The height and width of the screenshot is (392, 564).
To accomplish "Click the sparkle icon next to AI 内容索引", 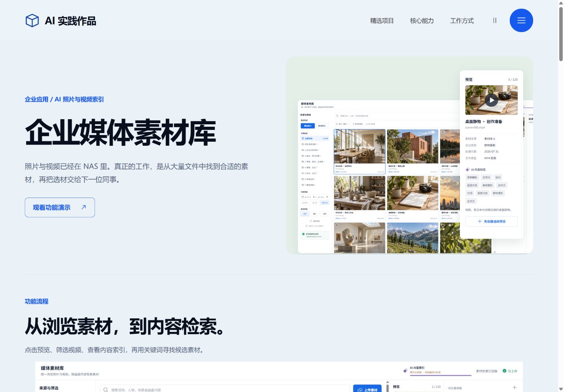I will point(405,371).
